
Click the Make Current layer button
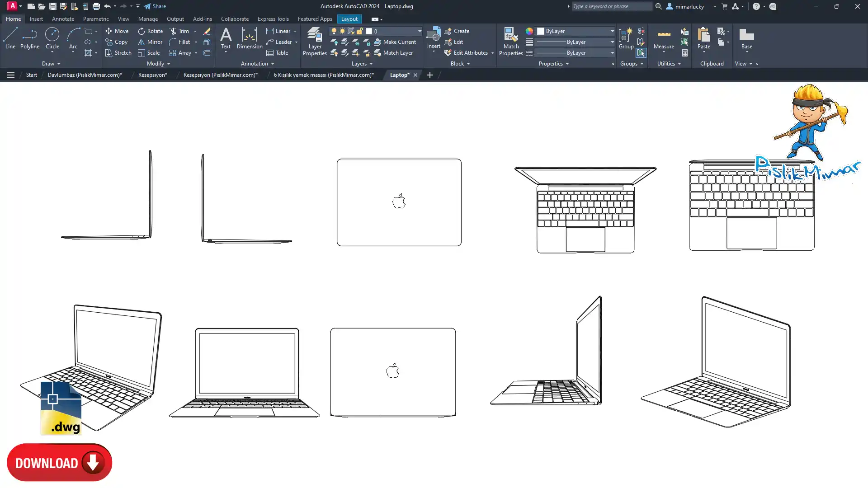394,42
